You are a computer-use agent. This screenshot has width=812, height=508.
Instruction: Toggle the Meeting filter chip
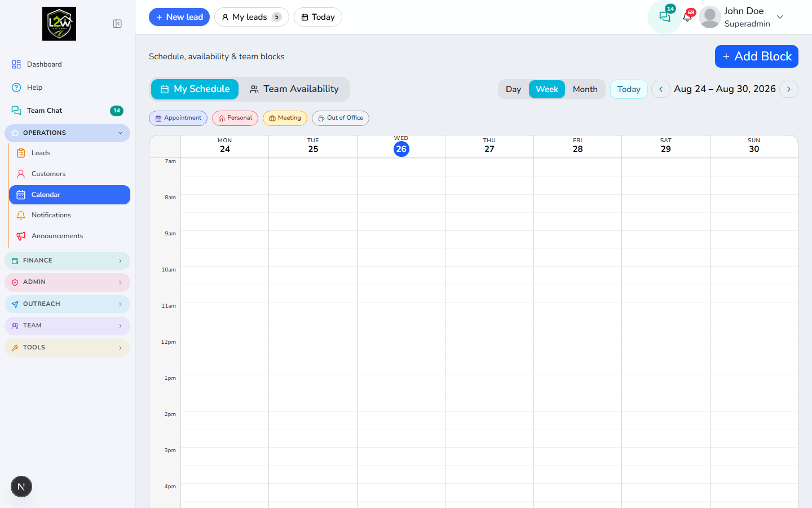(x=285, y=118)
